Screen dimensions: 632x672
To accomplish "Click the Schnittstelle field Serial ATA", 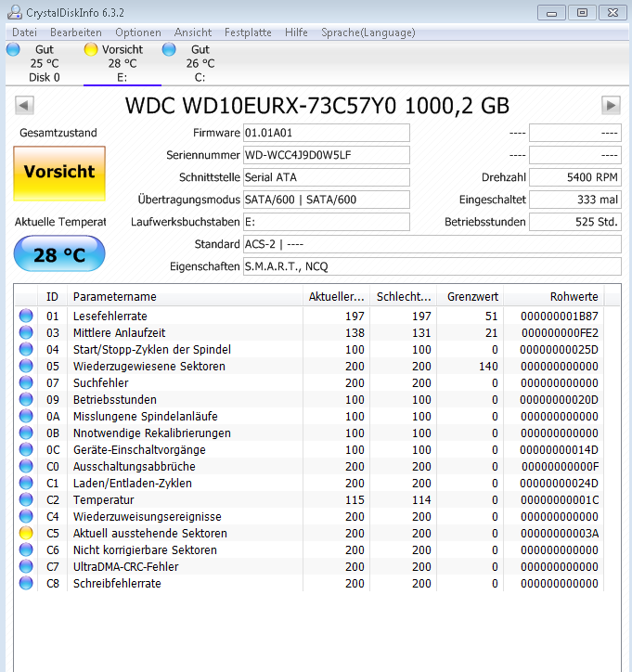I will pos(327,177).
